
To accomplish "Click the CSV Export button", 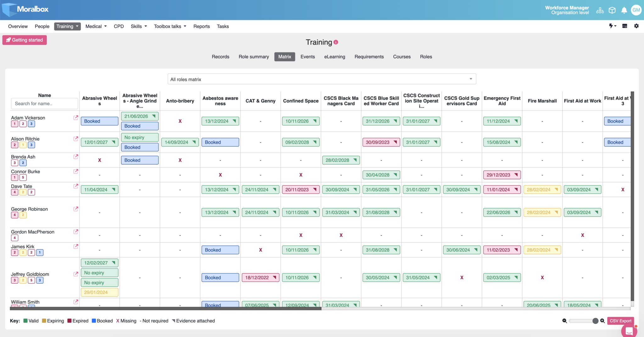I will pyautogui.click(x=620, y=321).
